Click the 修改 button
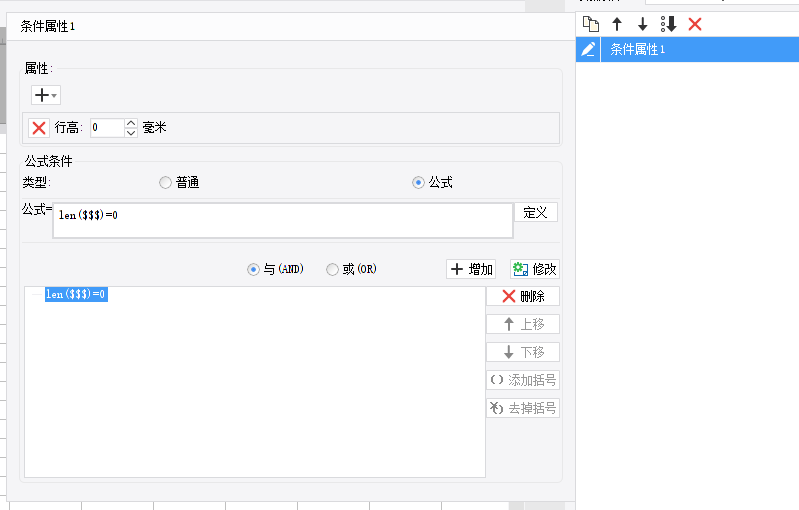The width and height of the screenshot is (799, 510). (535, 269)
